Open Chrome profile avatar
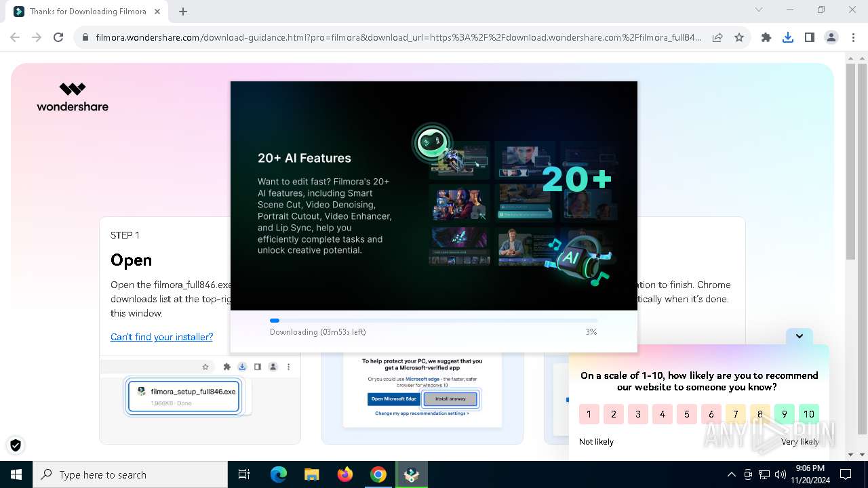 tap(831, 38)
